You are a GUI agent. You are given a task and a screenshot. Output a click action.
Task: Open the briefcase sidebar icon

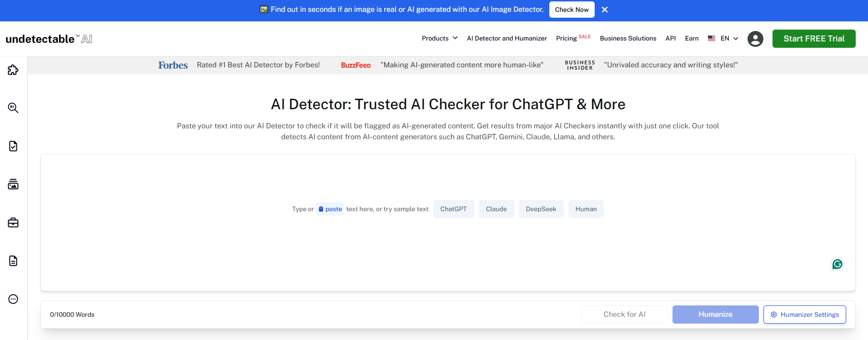[13, 223]
